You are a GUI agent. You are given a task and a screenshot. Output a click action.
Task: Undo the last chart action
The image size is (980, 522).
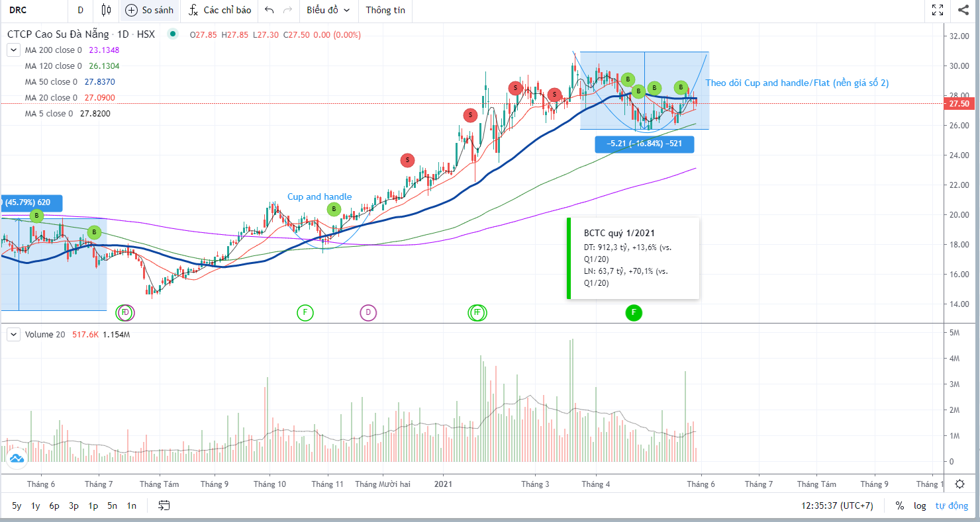[269, 10]
